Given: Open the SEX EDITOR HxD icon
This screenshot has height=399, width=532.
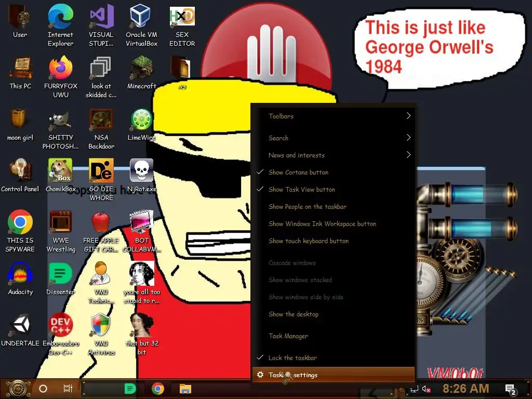Looking at the screenshot, I should [182, 24].
